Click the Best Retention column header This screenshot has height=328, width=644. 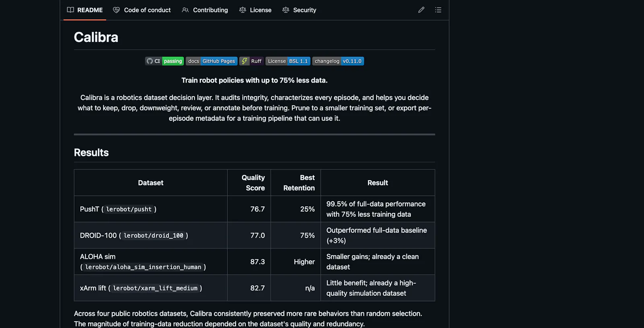296,183
